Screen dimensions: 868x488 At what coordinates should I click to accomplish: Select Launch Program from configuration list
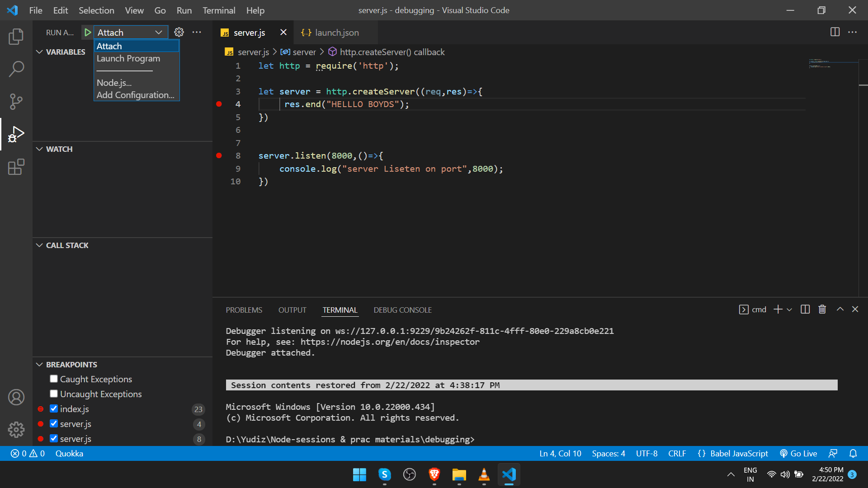pos(128,59)
